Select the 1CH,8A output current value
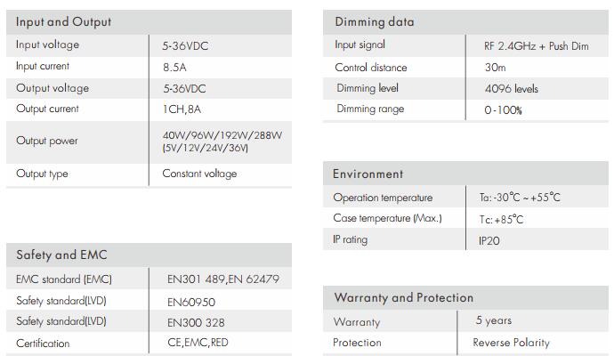Image resolution: width=614 pixels, height=364 pixels. point(182,109)
